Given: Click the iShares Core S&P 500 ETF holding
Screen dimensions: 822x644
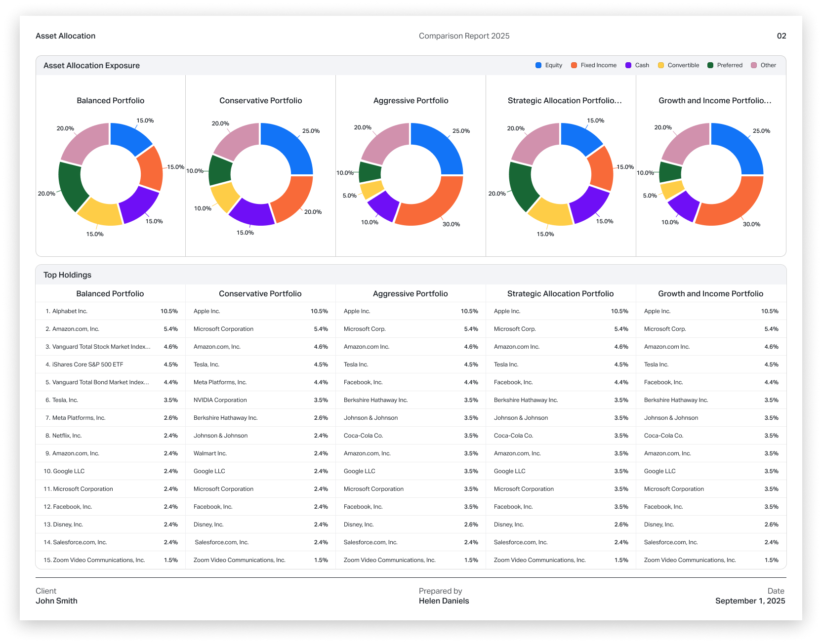Looking at the screenshot, I should (x=87, y=364).
